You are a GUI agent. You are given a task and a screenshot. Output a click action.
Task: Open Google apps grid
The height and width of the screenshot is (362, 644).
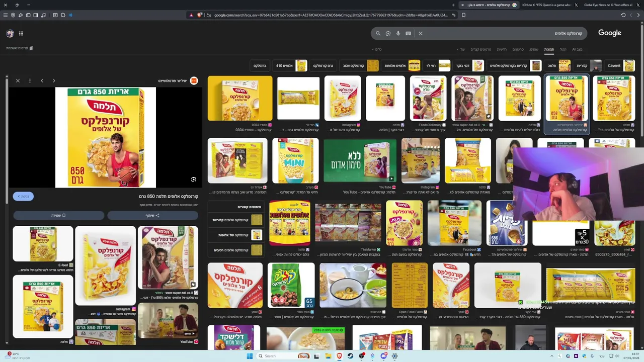coord(21,33)
